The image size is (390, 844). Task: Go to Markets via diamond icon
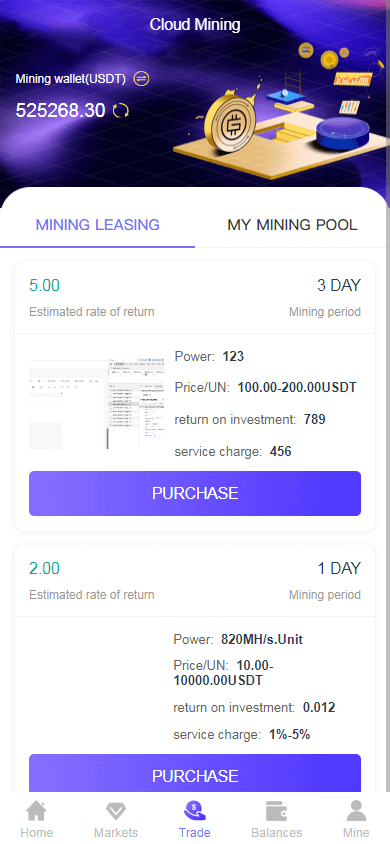click(116, 810)
